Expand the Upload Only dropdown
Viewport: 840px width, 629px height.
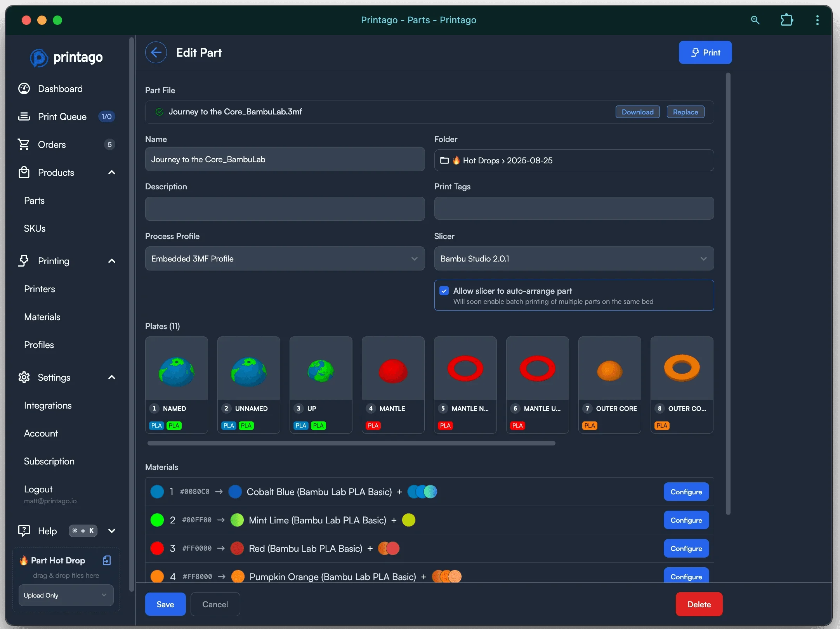click(x=65, y=595)
